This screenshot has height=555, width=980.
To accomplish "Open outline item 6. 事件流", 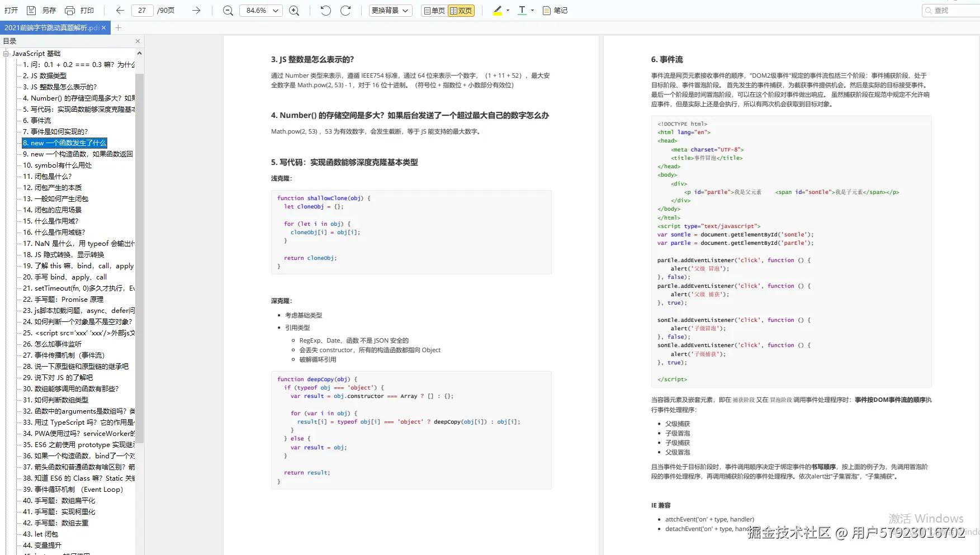I will [37, 120].
